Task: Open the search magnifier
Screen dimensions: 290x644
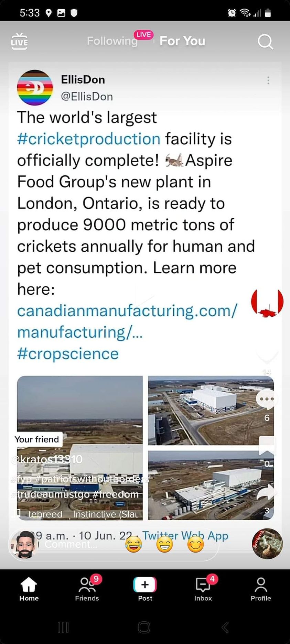Action: tap(265, 42)
